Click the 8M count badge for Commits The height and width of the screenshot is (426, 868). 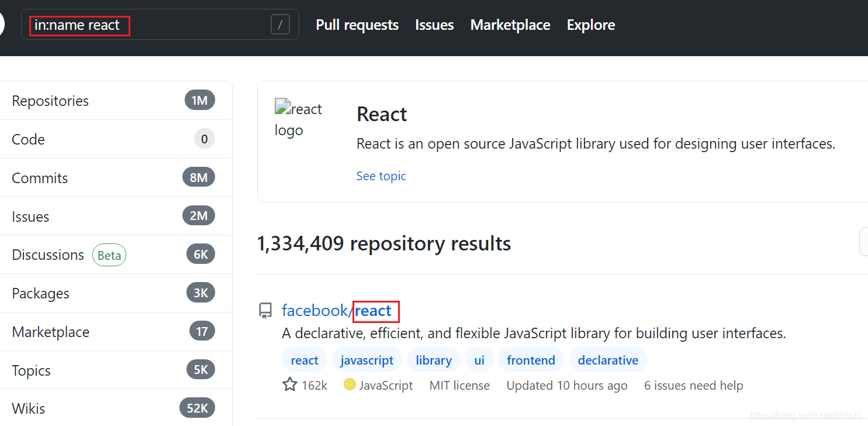tap(199, 177)
